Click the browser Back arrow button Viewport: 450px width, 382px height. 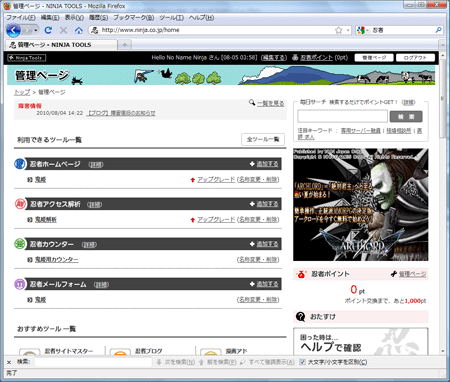pyautogui.click(x=13, y=30)
